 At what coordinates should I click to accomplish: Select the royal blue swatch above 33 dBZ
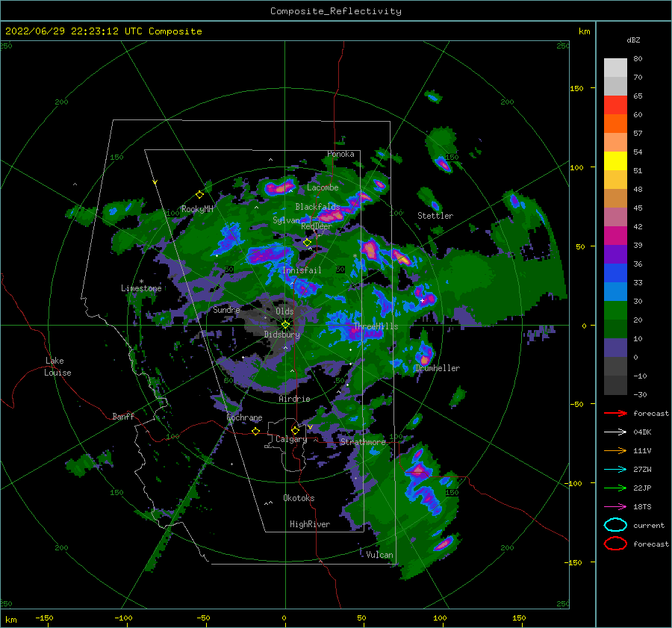pyautogui.click(x=615, y=273)
